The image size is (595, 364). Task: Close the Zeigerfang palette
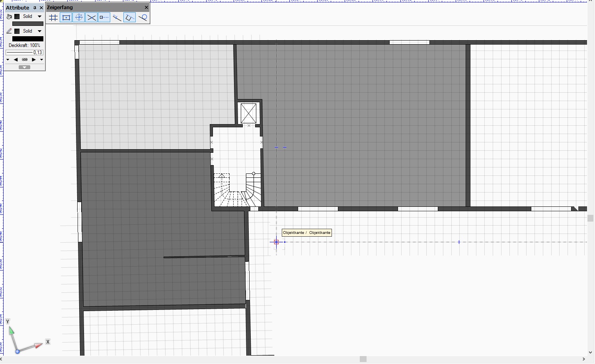146,7
